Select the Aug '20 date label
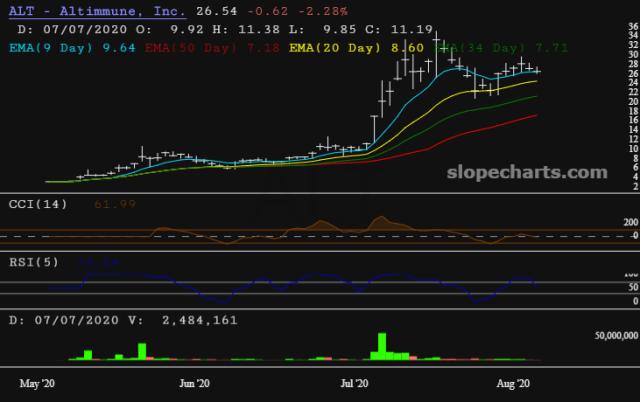This screenshot has width=640, height=402. tap(511, 383)
